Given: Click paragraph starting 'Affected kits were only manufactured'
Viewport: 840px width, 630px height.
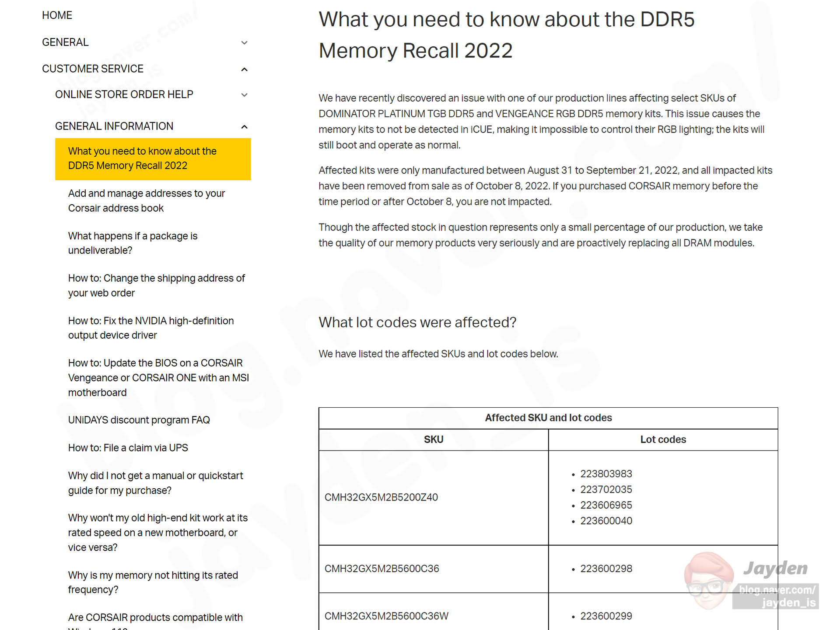Looking at the screenshot, I should [546, 186].
